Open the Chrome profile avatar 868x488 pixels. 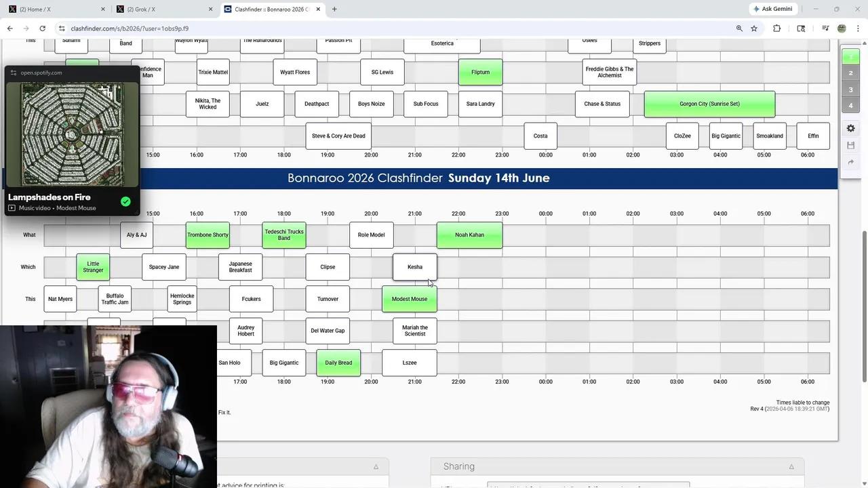tap(842, 28)
